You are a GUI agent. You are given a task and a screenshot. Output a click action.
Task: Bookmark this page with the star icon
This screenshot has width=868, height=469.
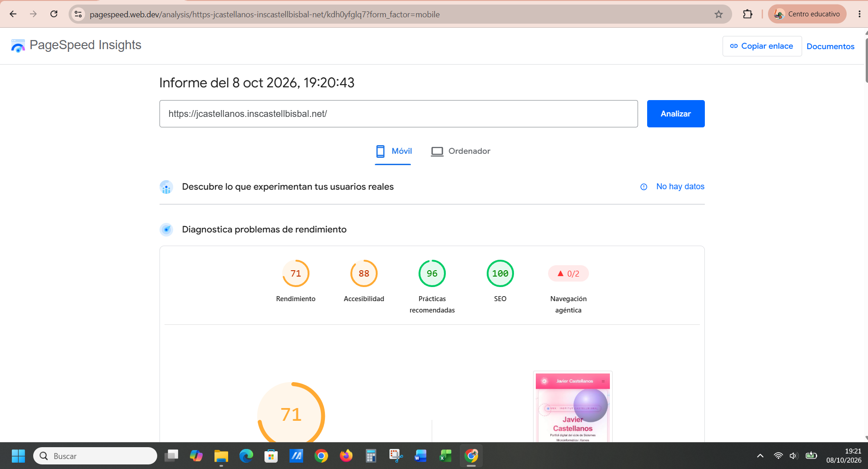tap(718, 14)
